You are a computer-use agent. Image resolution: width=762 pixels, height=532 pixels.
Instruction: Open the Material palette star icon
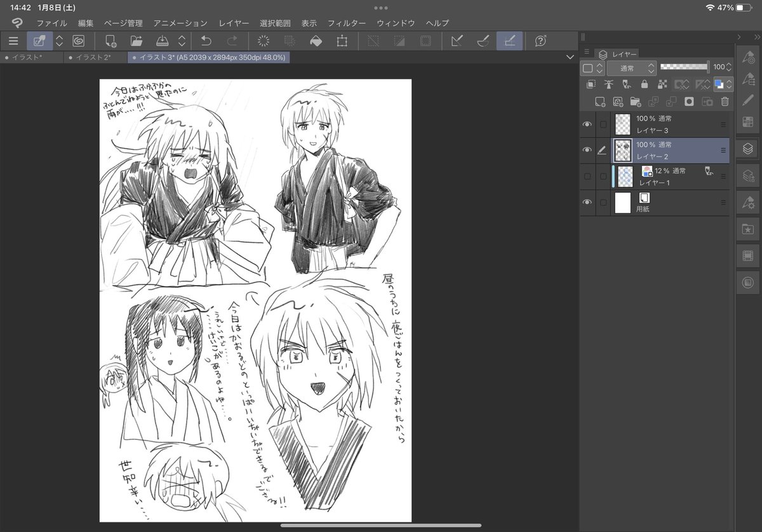pos(748,229)
